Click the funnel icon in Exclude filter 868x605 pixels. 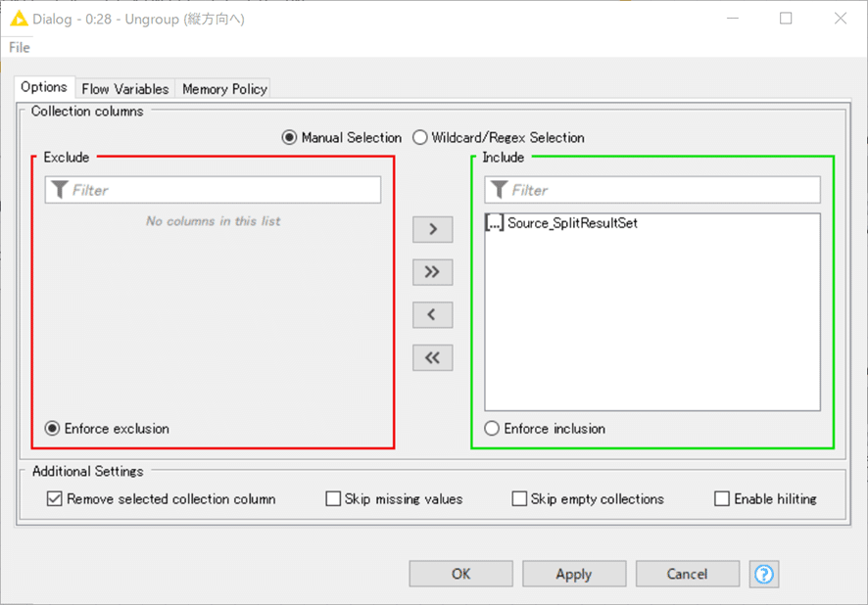tap(59, 190)
